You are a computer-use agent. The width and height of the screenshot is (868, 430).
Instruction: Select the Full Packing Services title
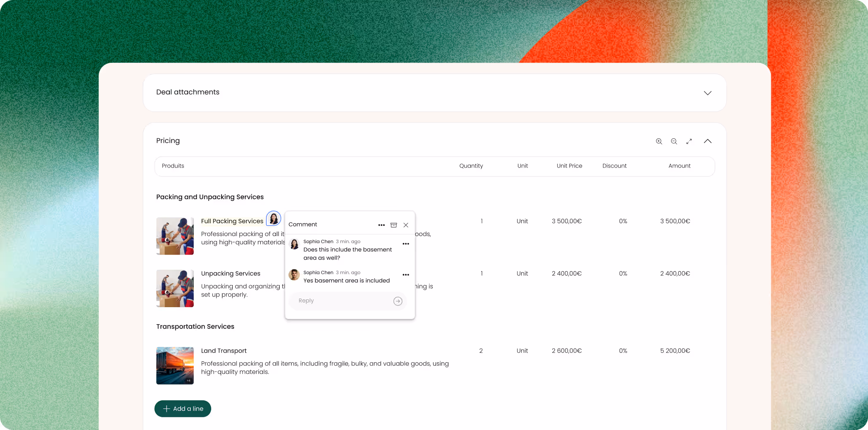(x=232, y=221)
